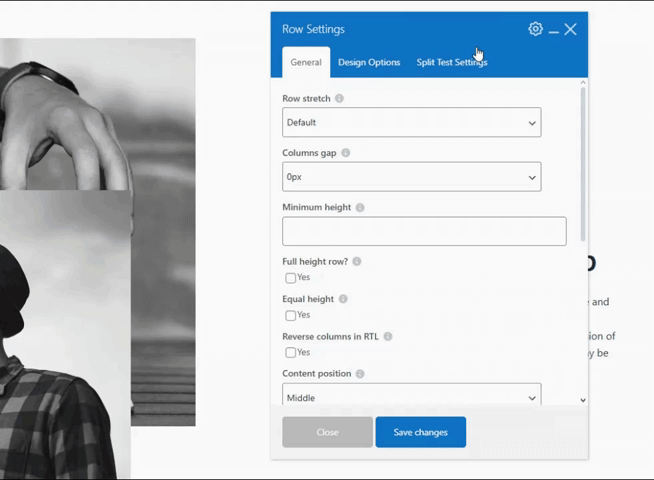Click inside the Minimum height field

(424, 231)
